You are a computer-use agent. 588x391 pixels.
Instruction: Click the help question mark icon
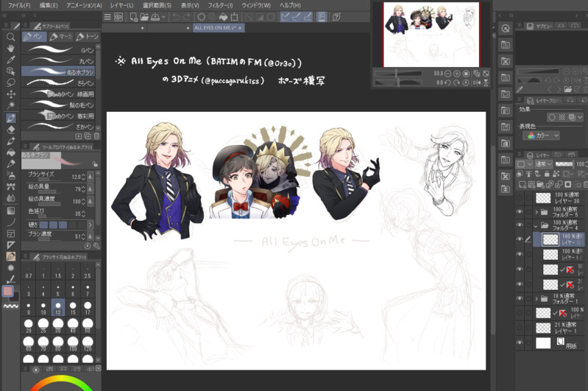[336, 17]
